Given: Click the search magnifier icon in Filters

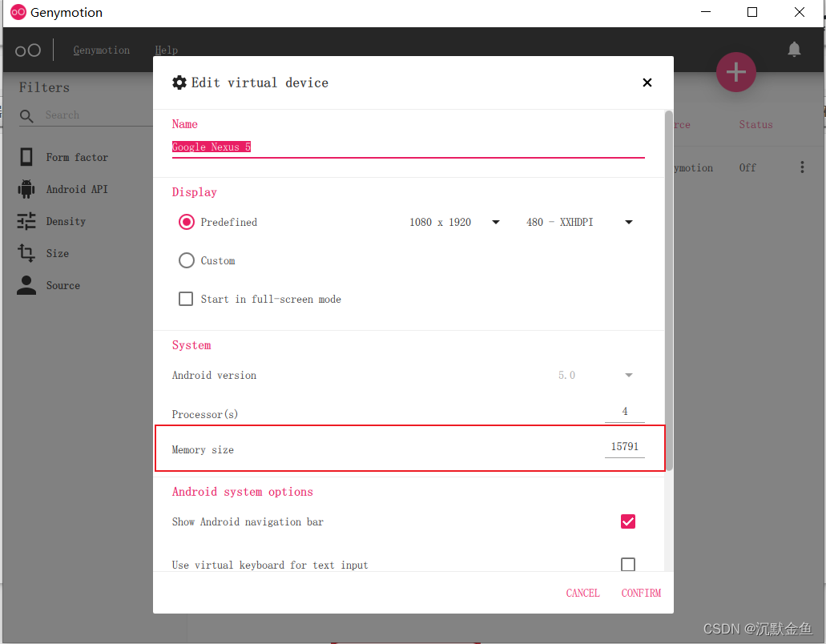Looking at the screenshot, I should [x=26, y=116].
